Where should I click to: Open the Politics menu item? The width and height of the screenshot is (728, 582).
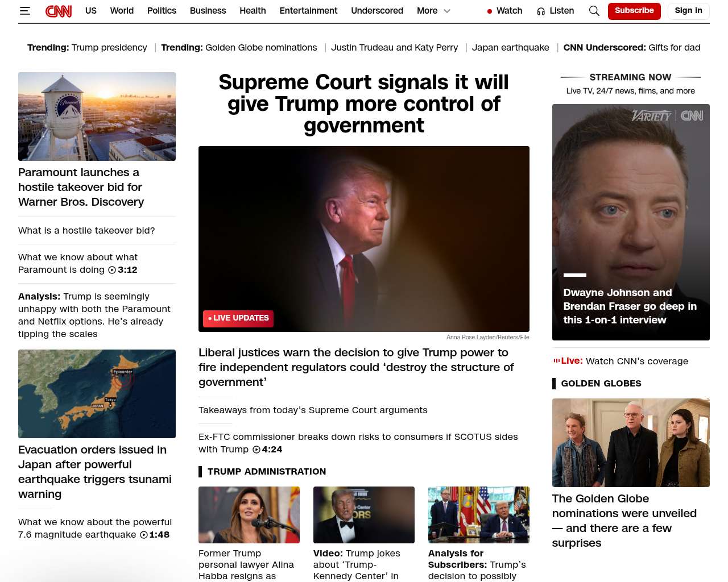click(x=162, y=11)
